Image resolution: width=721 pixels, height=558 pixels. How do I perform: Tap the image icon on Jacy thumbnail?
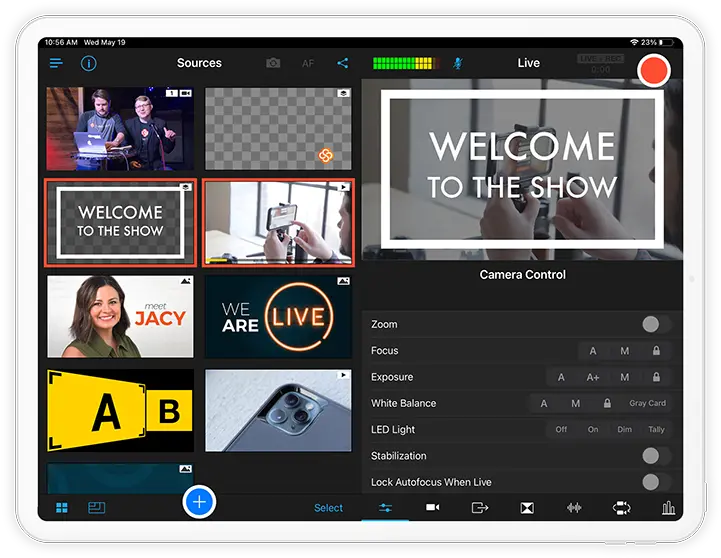185,281
